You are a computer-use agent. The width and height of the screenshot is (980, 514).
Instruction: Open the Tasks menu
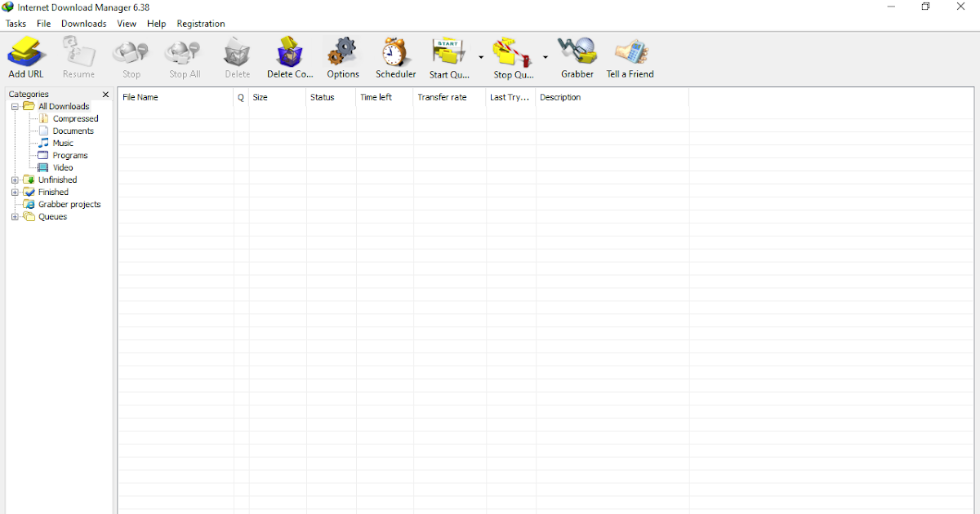16,24
